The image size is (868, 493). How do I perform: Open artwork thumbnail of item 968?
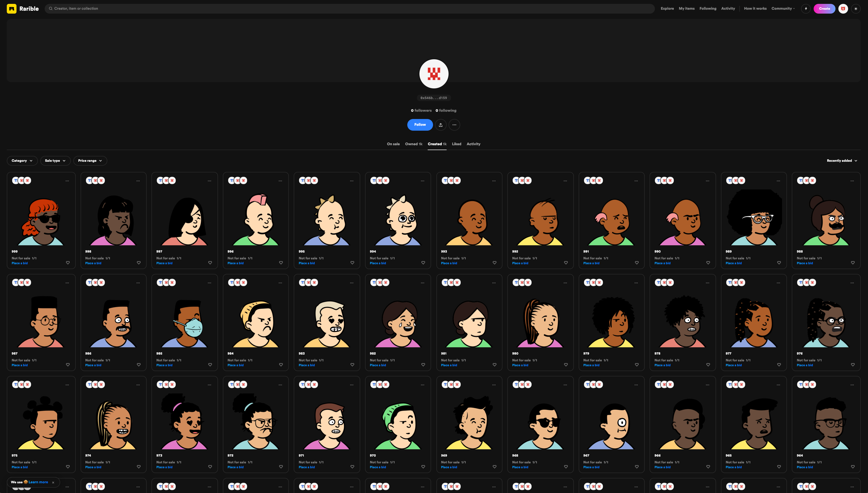point(540,421)
